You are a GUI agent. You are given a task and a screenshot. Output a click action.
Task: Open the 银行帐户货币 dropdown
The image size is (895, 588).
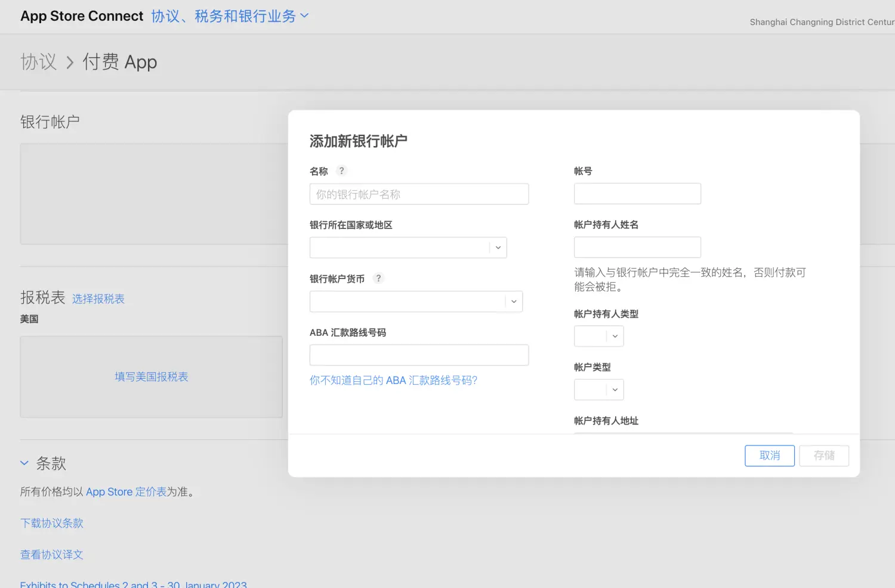[416, 301]
